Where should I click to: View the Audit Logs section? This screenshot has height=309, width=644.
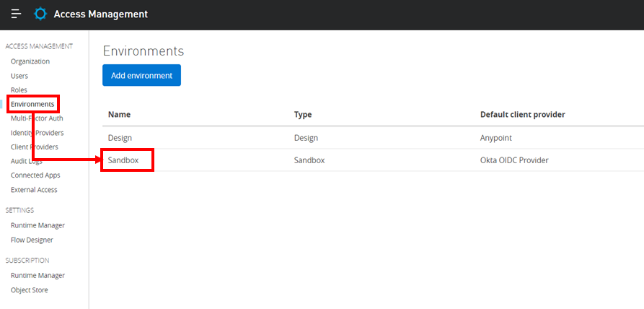click(x=27, y=161)
